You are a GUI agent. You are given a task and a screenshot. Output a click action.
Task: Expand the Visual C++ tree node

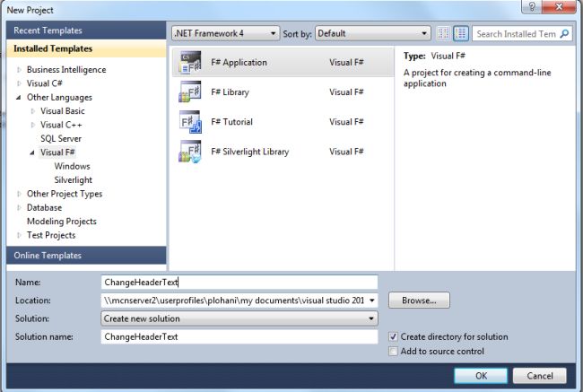(32, 125)
